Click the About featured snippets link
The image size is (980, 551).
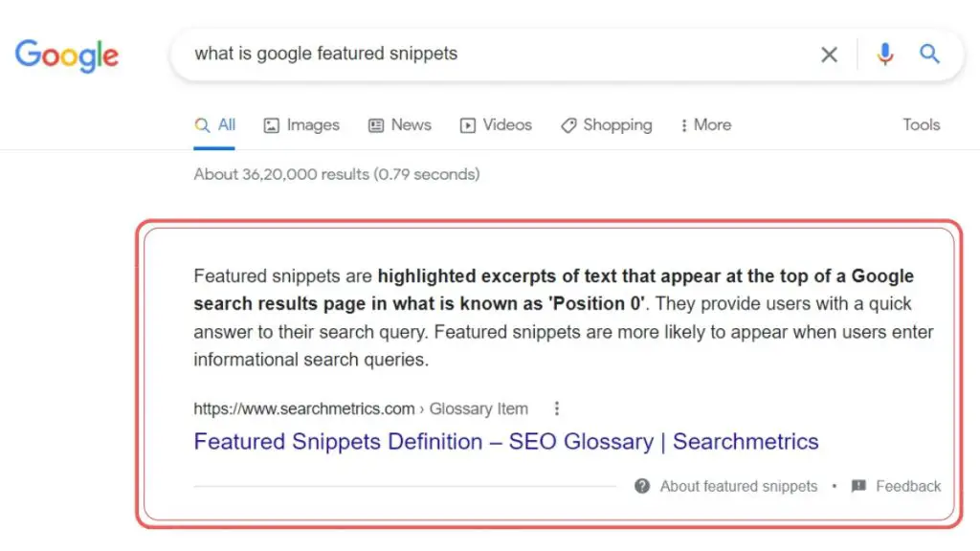(738, 486)
